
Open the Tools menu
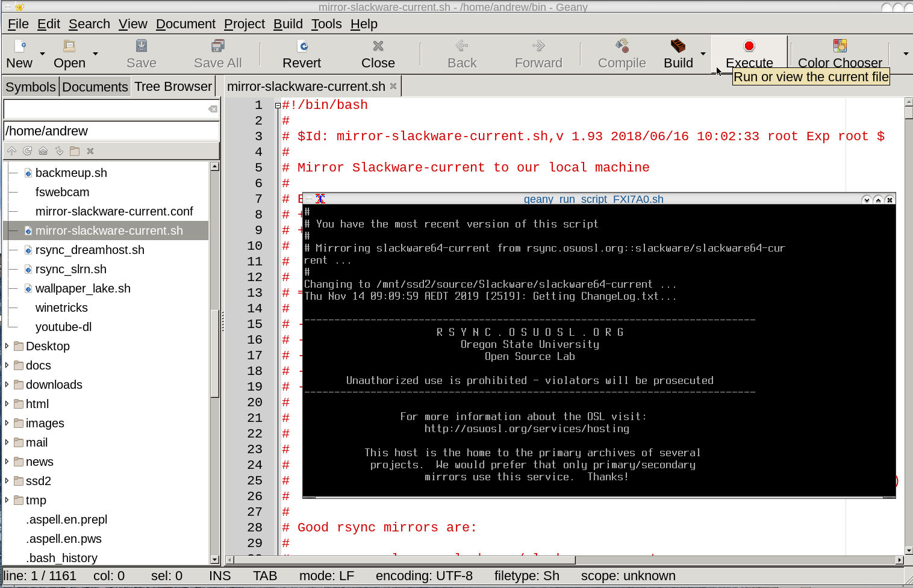coord(326,24)
